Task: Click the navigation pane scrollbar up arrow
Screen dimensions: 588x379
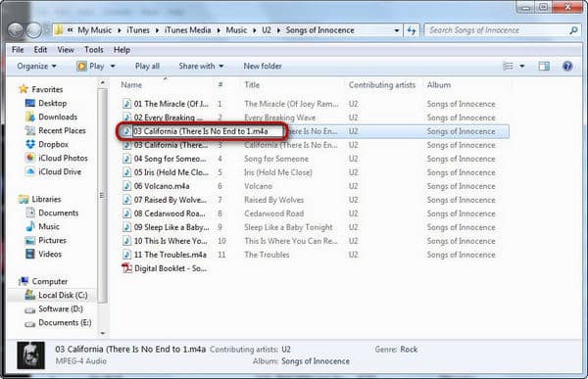Action: click(x=103, y=82)
